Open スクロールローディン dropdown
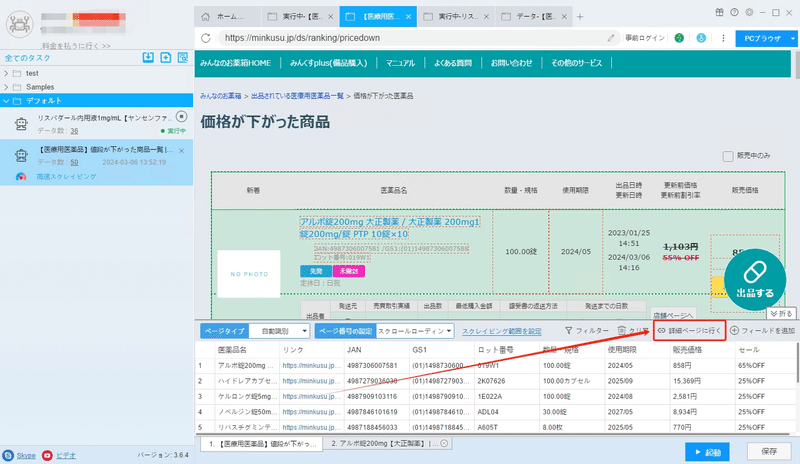The width and height of the screenshot is (800, 464). (415, 331)
